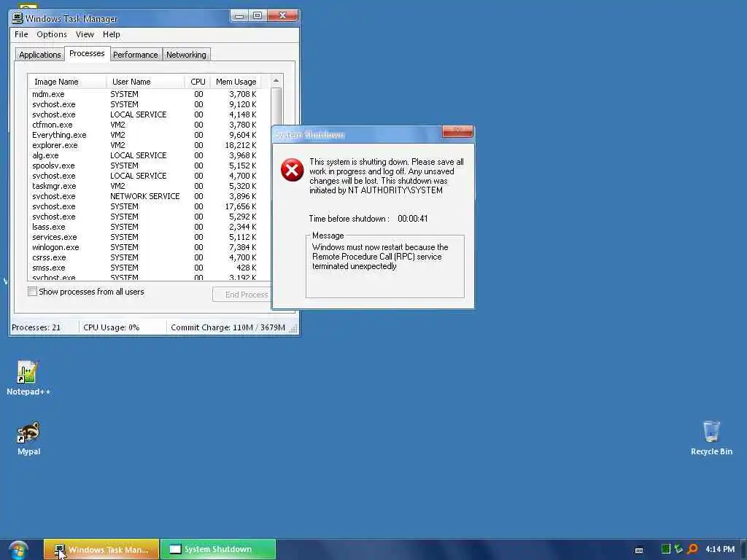Open the Notepad++ desktop shortcut

click(x=28, y=378)
